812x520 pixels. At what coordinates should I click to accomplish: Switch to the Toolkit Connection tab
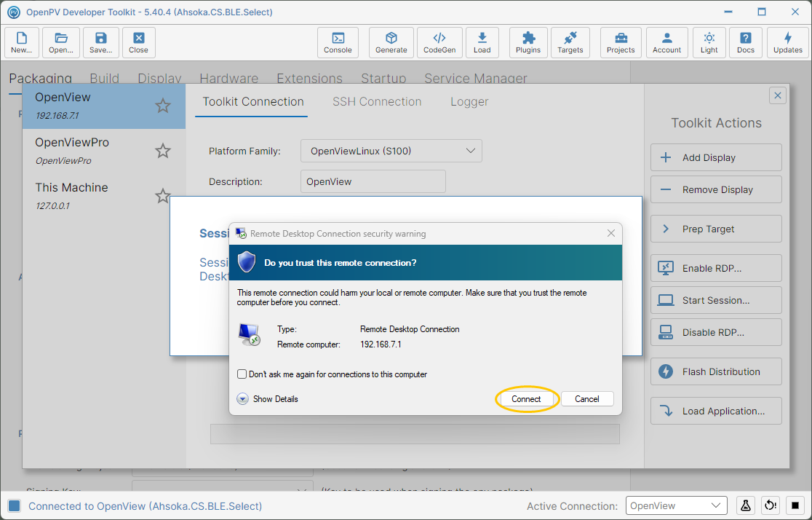click(x=252, y=102)
